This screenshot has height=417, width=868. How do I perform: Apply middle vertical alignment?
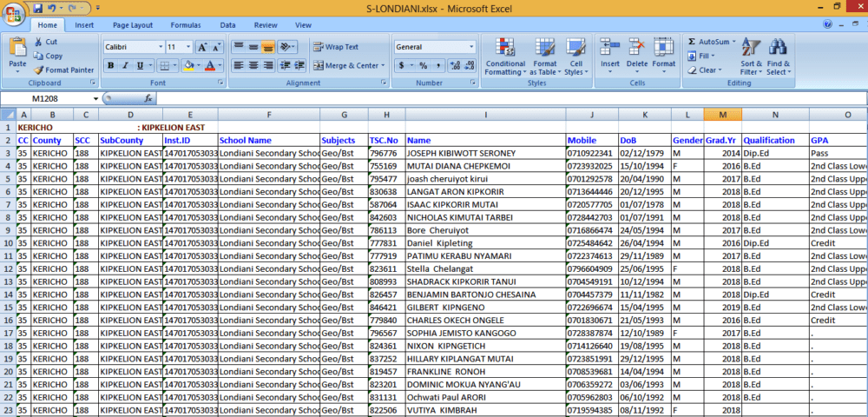[x=253, y=47]
